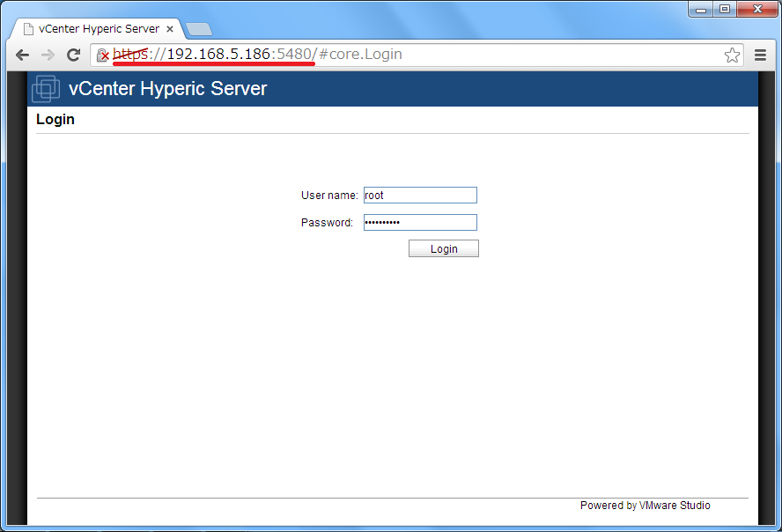
Task: Click the Login button
Action: coord(444,248)
